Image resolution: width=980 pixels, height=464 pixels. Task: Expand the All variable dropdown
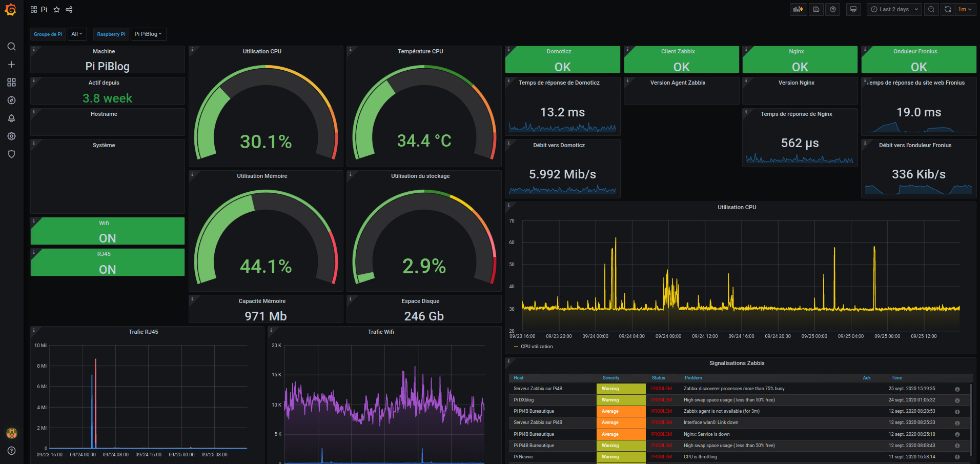click(77, 34)
